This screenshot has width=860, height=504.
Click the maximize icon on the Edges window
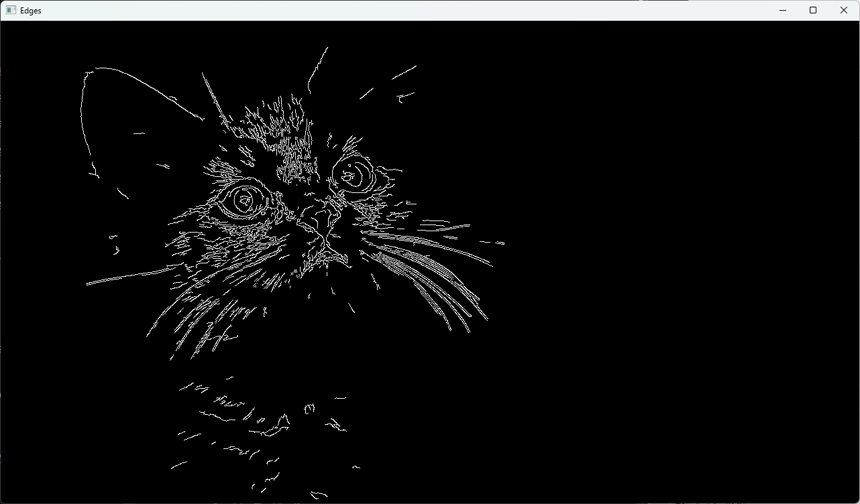coord(813,10)
